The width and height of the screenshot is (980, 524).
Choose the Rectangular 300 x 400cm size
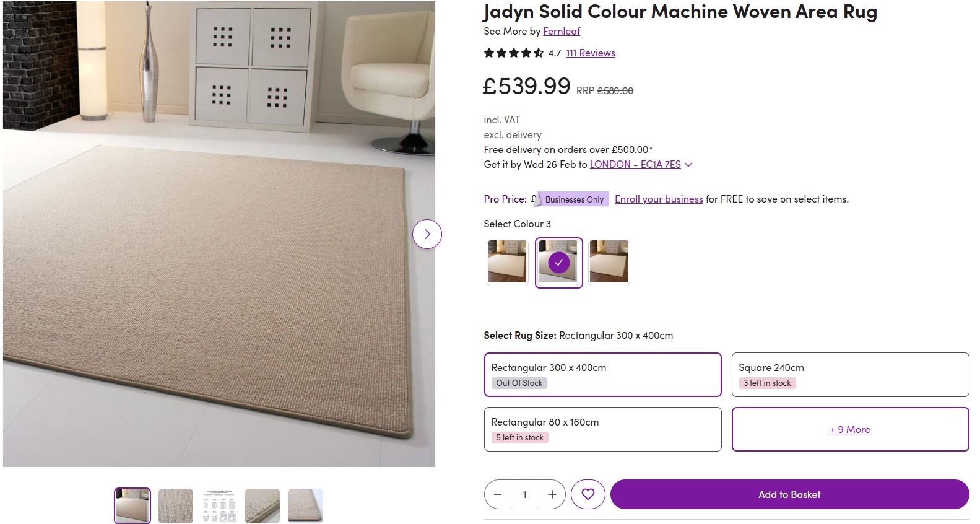tap(602, 374)
